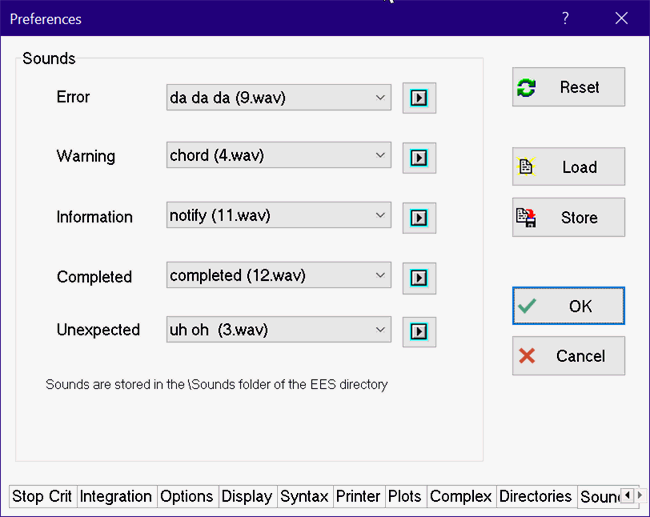Screen dimensions: 650x517
Task: Switch to the Stop Crit tab
Action: pyautogui.click(x=42, y=497)
